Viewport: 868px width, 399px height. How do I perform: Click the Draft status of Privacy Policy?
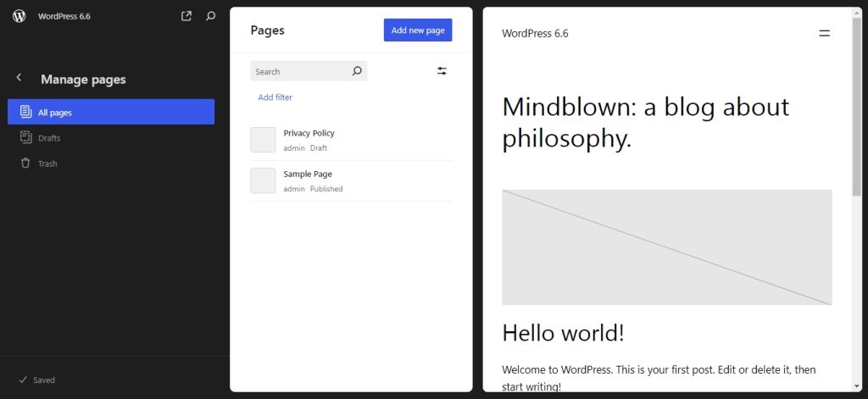[x=319, y=147]
